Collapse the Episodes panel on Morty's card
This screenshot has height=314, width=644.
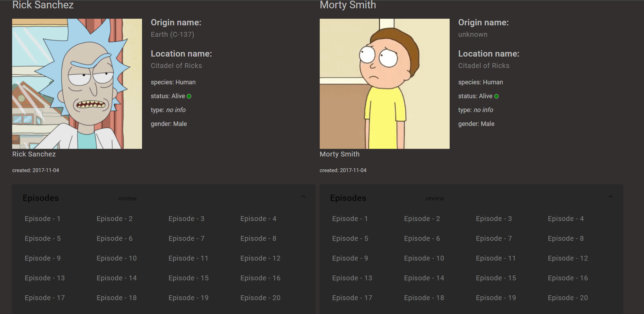(610, 196)
